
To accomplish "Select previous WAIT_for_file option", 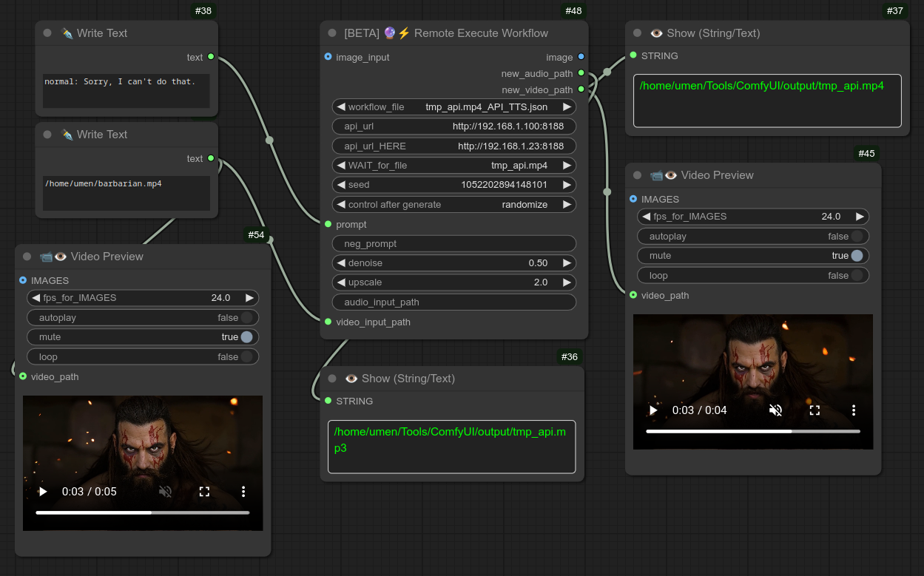I will 341,166.
